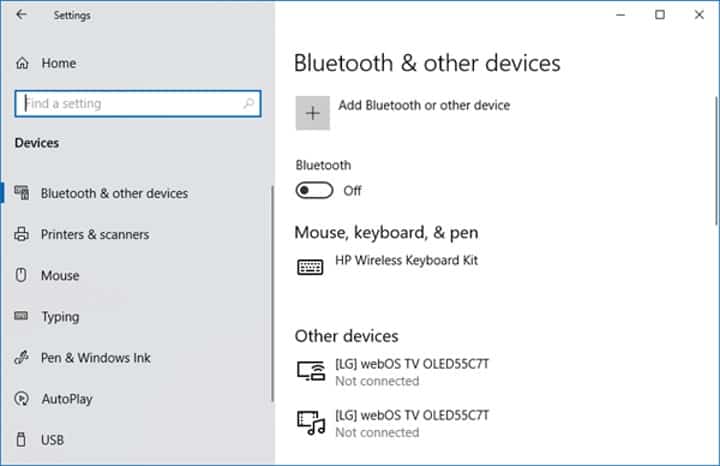Screen dimensions: 720x466
Task: Open Typing settings page
Action: pyautogui.click(x=60, y=317)
